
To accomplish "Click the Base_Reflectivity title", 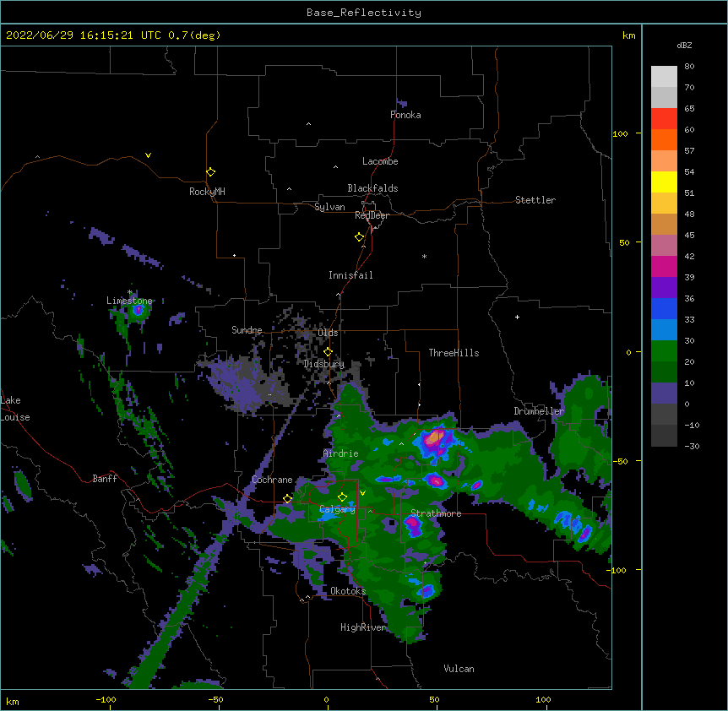I will [x=364, y=13].
